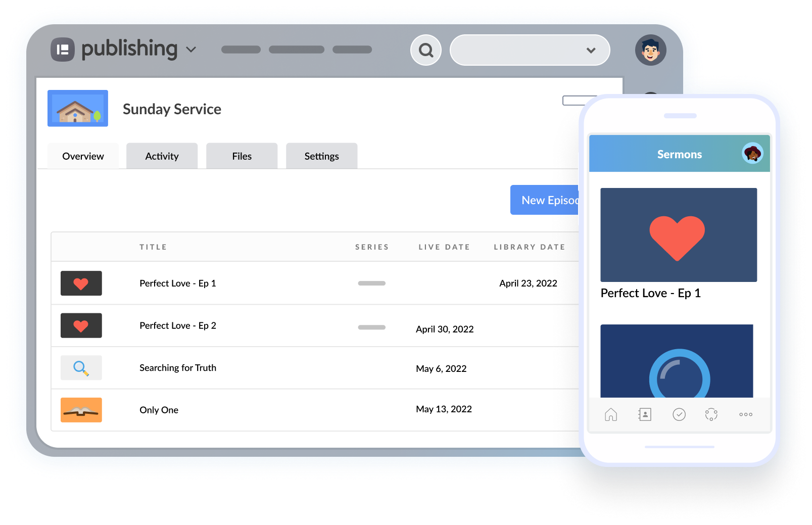Viewport: 812px width, 525px height.
Task: Open the empty dropdown in top bar
Action: [x=530, y=50]
